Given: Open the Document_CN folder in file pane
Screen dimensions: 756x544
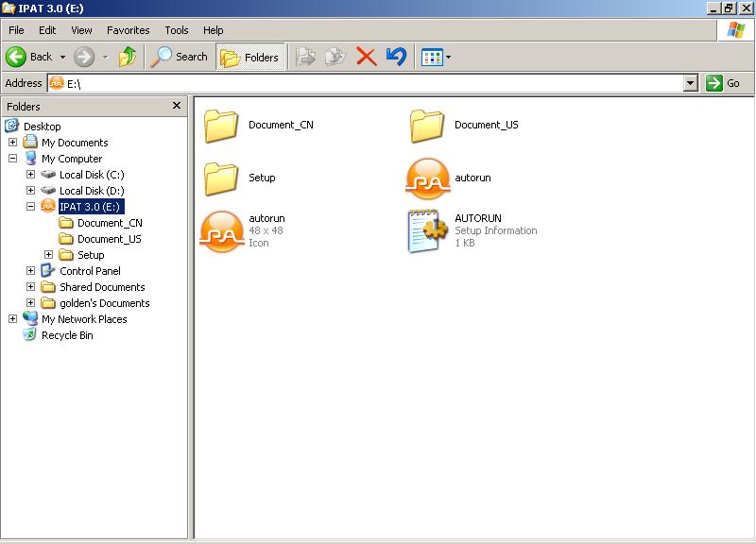Looking at the screenshot, I should [x=222, y=126].
